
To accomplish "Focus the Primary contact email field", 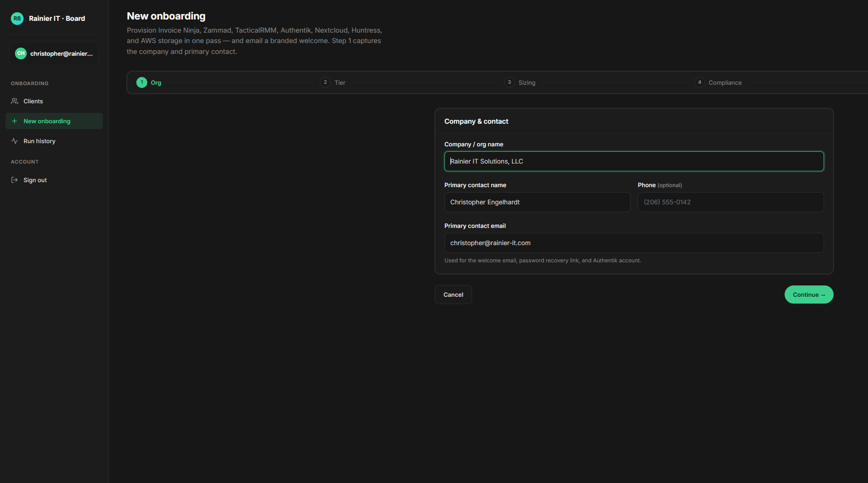I will coord(634,243).
